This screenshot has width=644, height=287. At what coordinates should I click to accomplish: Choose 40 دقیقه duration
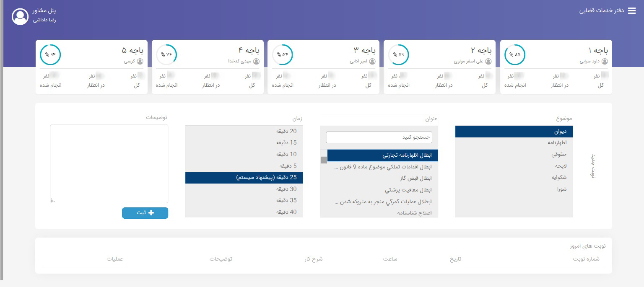point(244,212)
